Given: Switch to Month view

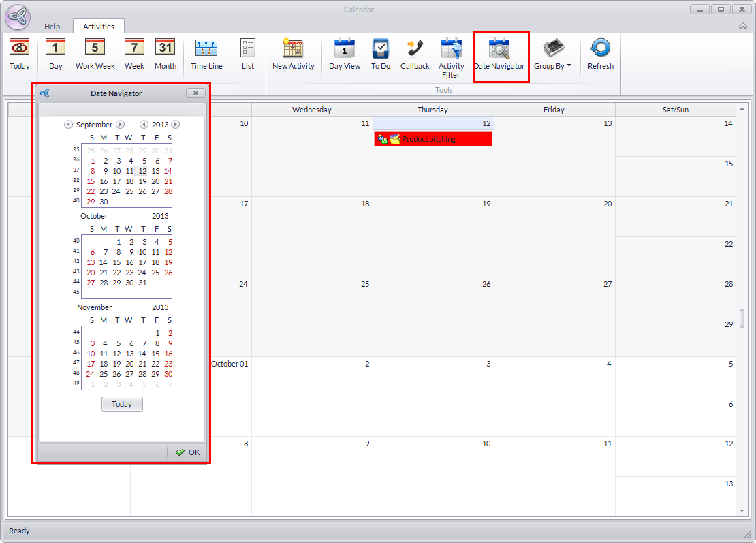Looking at the screenshot, I should coord(166,54).
